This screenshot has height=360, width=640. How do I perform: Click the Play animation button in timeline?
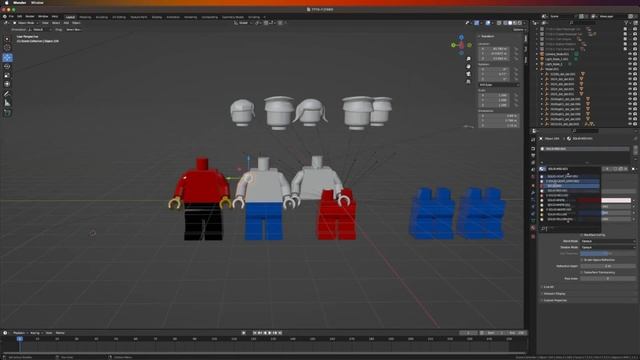pos(270,333)
